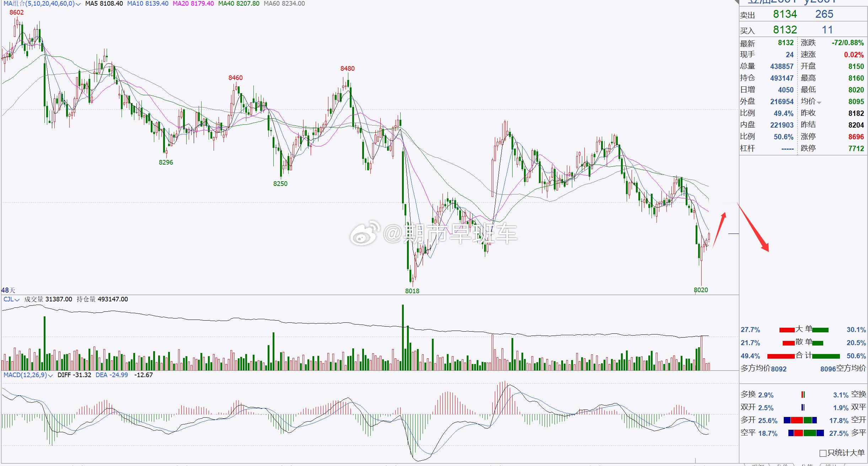Viewport: 868px width, 466px height.
Task: Expand the 均价 dropdown arrow
Action: [x=819, y=103]
